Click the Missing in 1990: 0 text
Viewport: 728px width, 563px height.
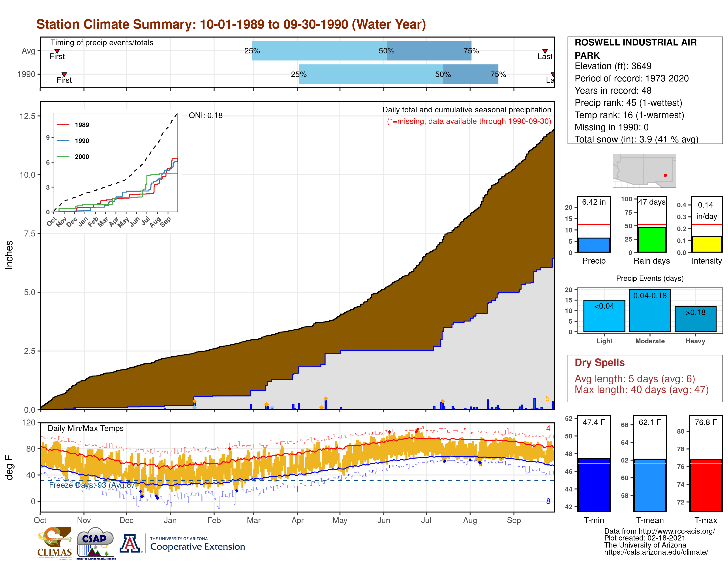(x=612, y=127)
